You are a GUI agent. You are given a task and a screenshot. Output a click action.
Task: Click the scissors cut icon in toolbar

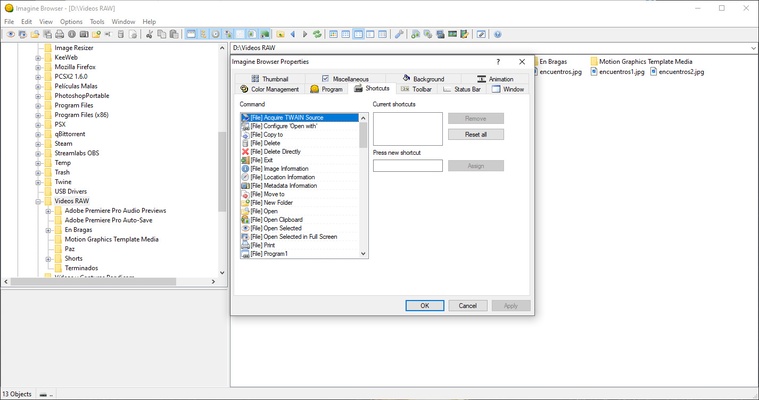click(148, 34)
